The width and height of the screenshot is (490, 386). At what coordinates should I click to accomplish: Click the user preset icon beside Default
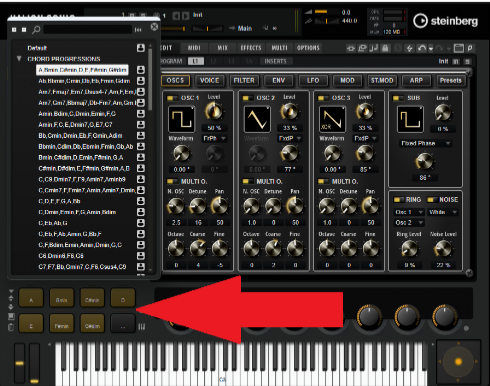[x=141, y=48]
